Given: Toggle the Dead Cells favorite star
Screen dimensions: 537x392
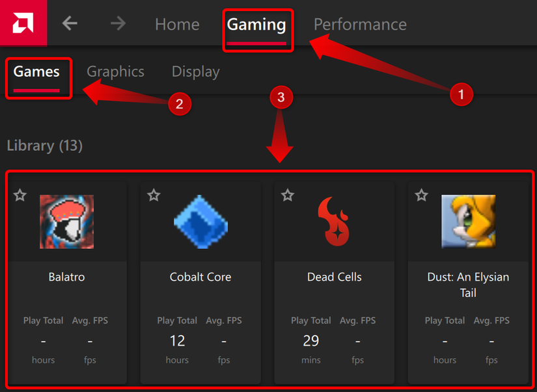Looking at the screenshot, I should tap(288, 195).
